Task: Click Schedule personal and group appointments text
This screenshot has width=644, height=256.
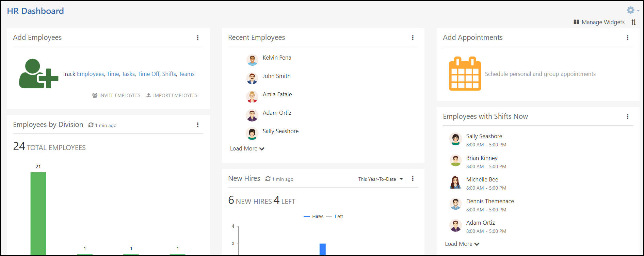Action: [x=540, y=74]
